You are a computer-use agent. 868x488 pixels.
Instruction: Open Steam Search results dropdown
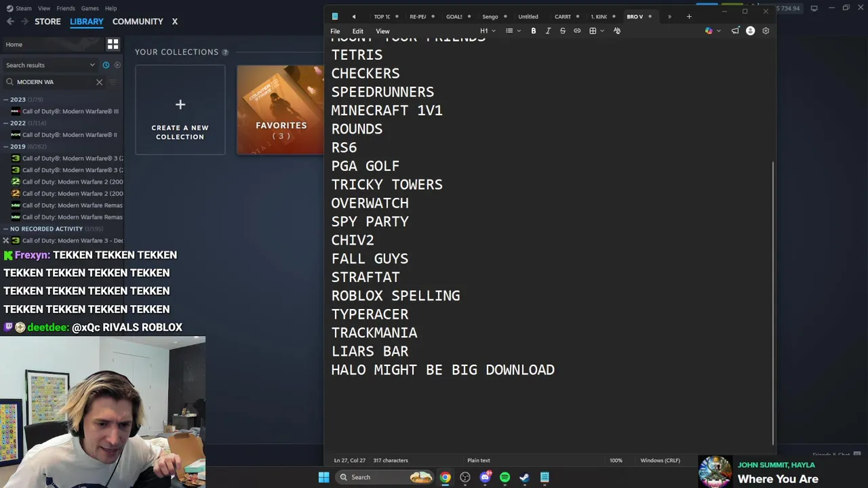(x=50, y=65)
